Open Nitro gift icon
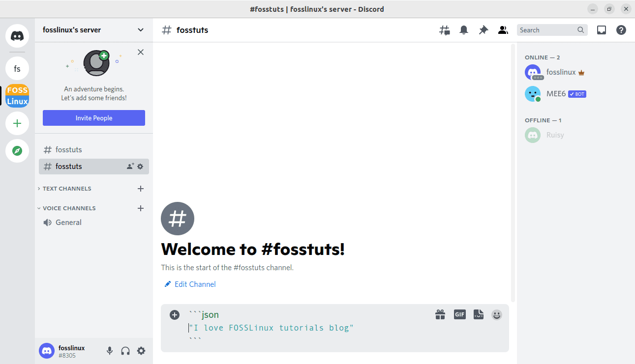Viewport: 635px width, 364px height. 440,314
